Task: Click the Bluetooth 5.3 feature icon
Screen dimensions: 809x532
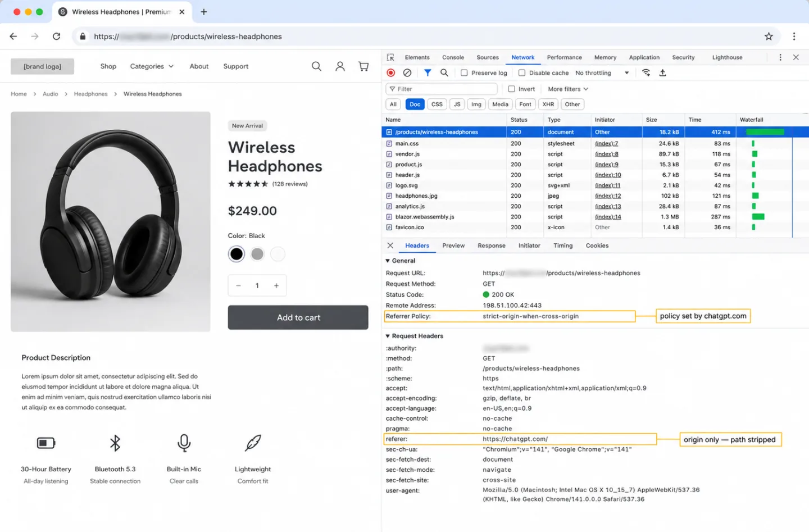Action: pos(115,443)
